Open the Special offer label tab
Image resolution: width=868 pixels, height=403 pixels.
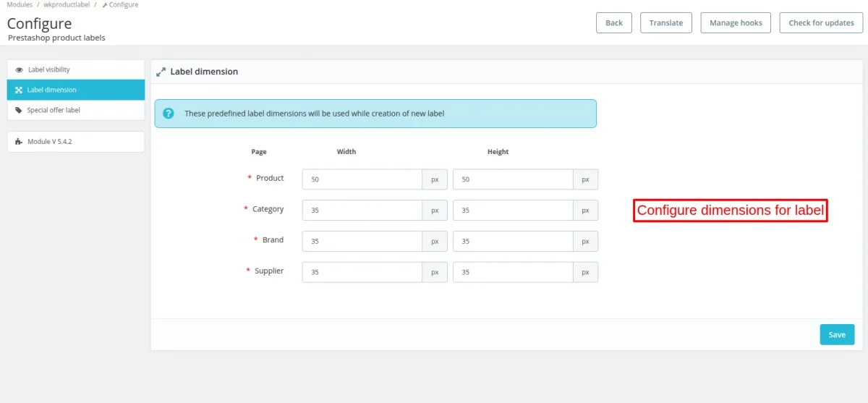point(76,110)
